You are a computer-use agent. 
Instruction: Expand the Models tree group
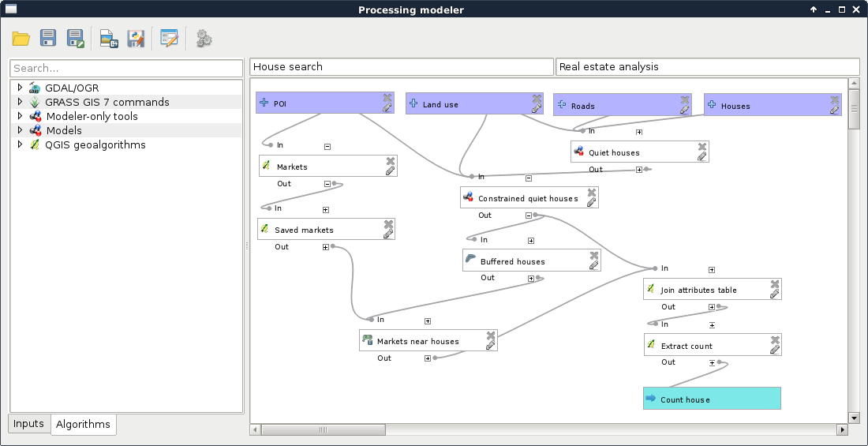[x=21, y=130]
